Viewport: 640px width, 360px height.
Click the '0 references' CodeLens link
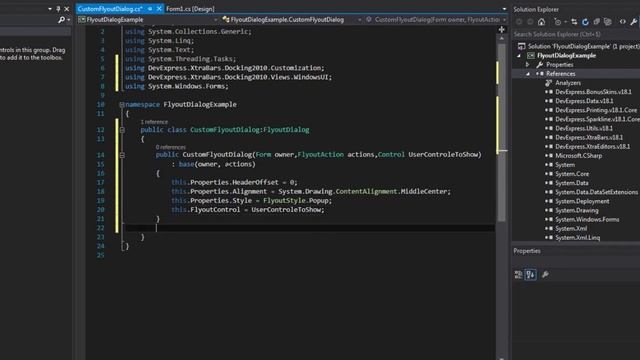click(170, 147)
